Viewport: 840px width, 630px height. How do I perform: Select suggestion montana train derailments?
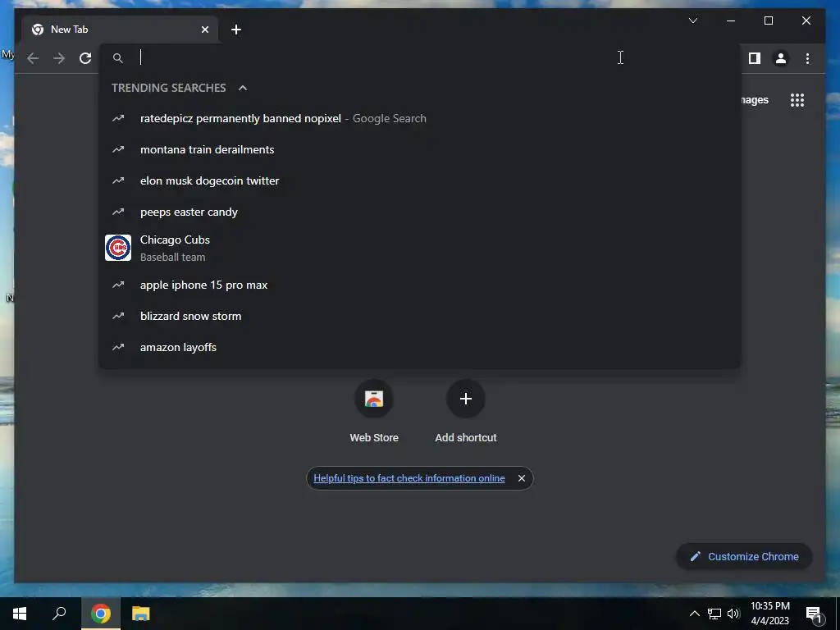click(420, 149)
